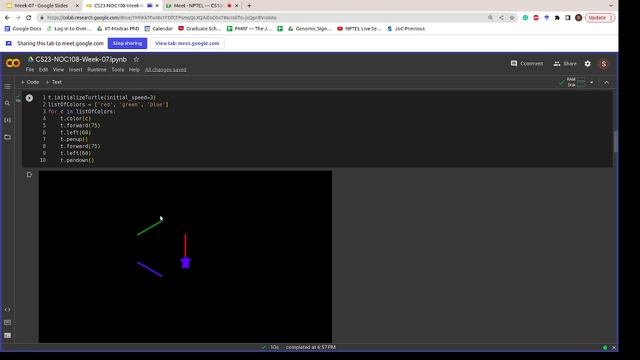Close the status bar at bottom

click(x=614, y=347)
